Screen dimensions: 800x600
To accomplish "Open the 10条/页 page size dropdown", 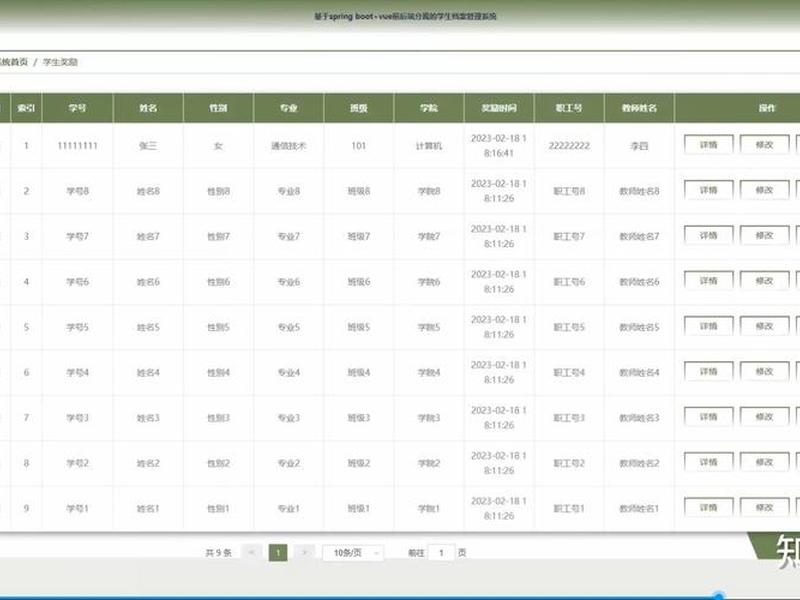I will (x=353, y=553).
